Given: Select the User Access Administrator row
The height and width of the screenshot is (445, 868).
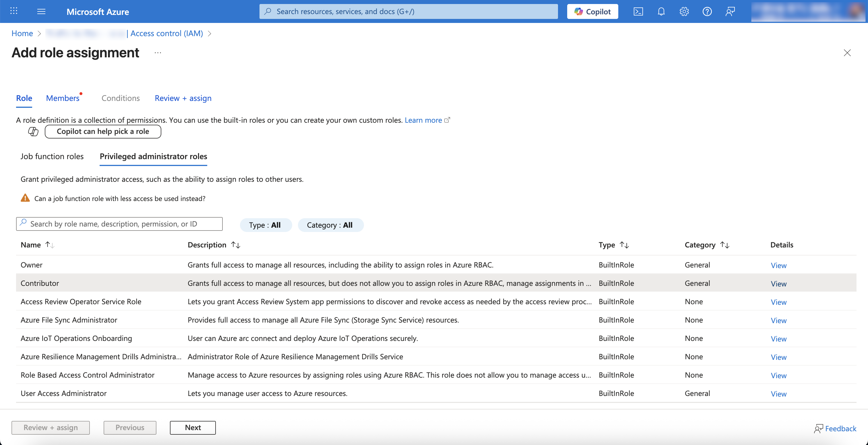Looking at the screenshot, I should [x=63, y=393].
